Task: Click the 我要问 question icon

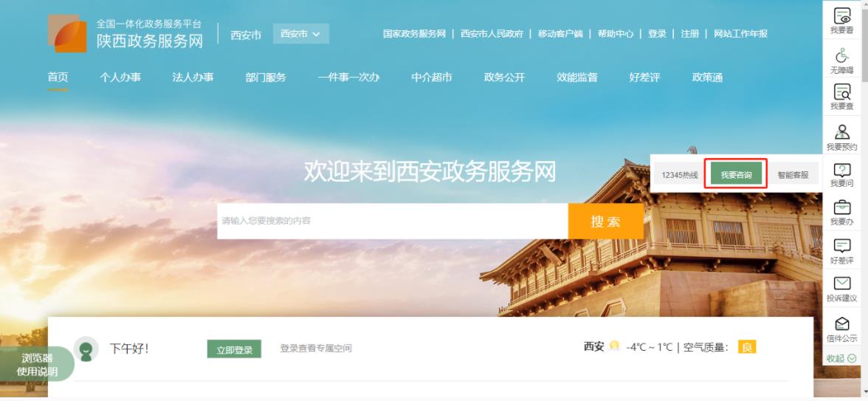Action: pyautogui.click(x=842, y=170)
